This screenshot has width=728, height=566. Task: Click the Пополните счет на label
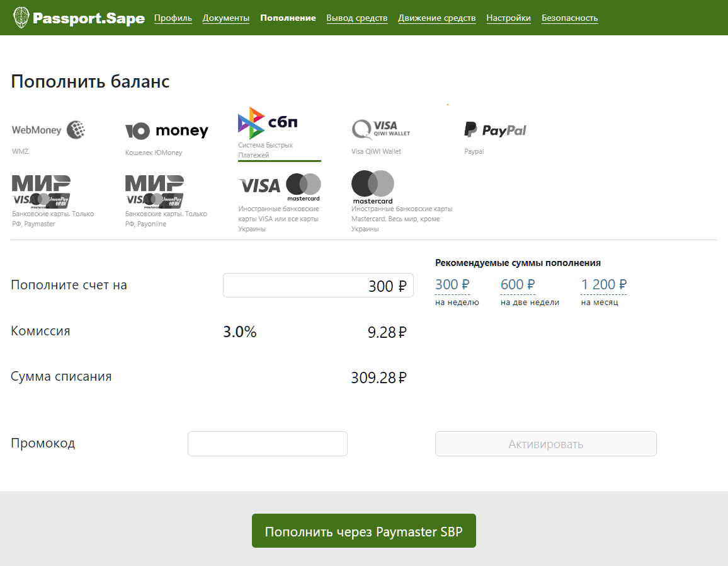click(69, 285)
